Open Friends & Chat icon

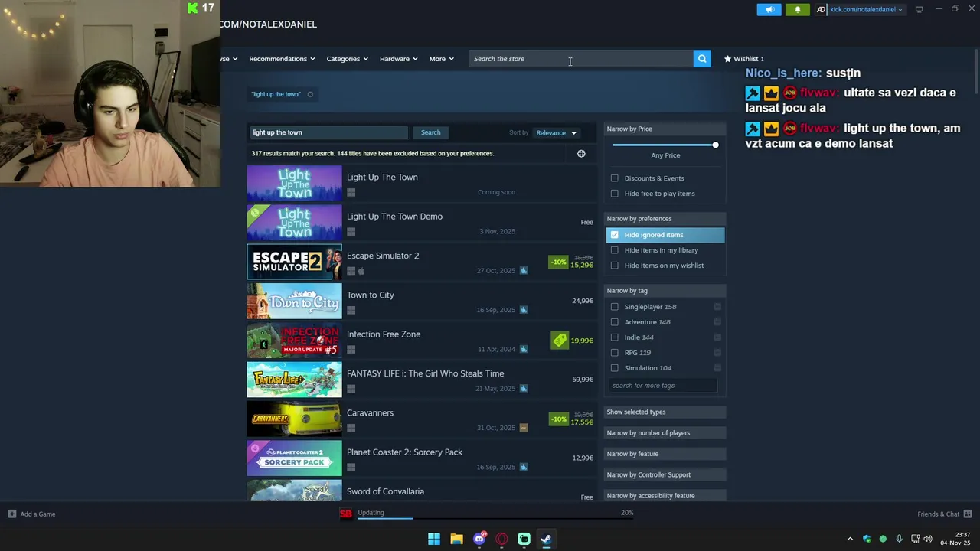coord(968,514)
